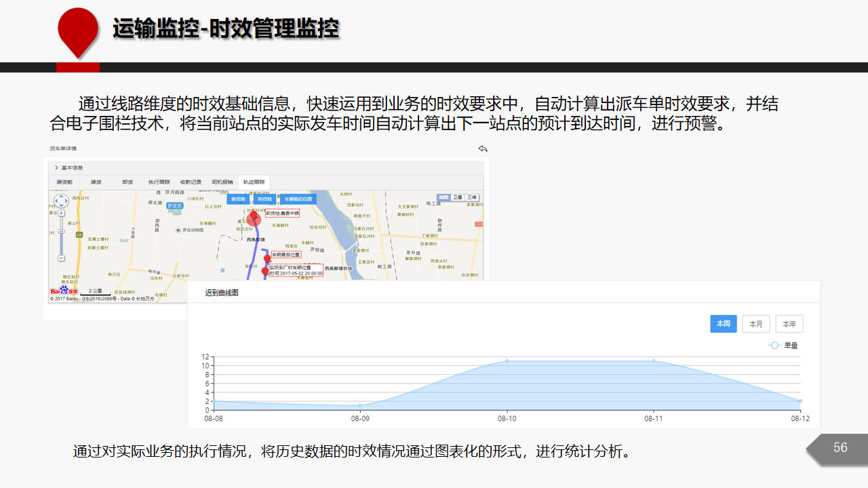Switch to the 执行跟踪 tab

[159, 182]
